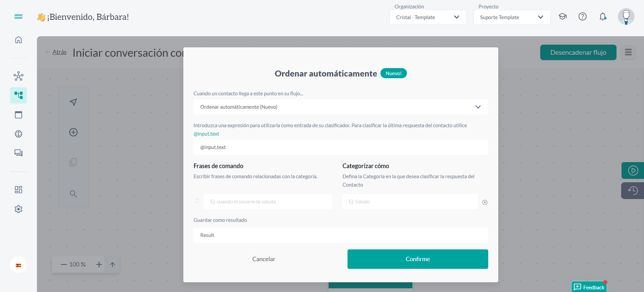Image resolution: width=644 pixels, height=292 pixels.
Task: Click the settings gear in sidebar
Action: tap(18, 209)
